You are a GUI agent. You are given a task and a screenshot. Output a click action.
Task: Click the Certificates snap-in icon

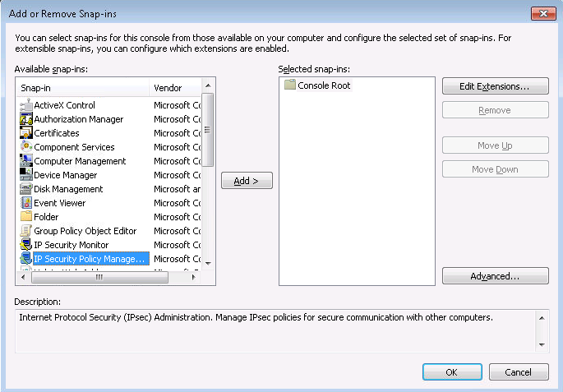[26, 133]
